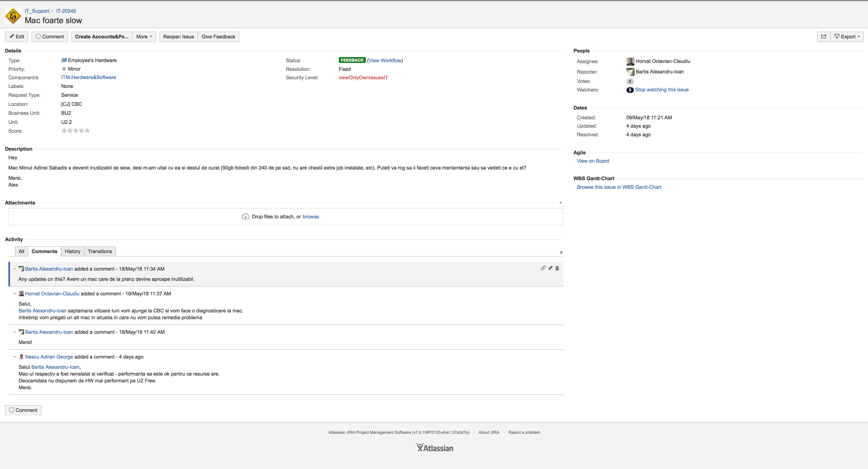868x469 pixels.
Task: Collapse Horvat Octavian-Claudiu's 11:37 AM comment
Action: [x=15, y=293]
